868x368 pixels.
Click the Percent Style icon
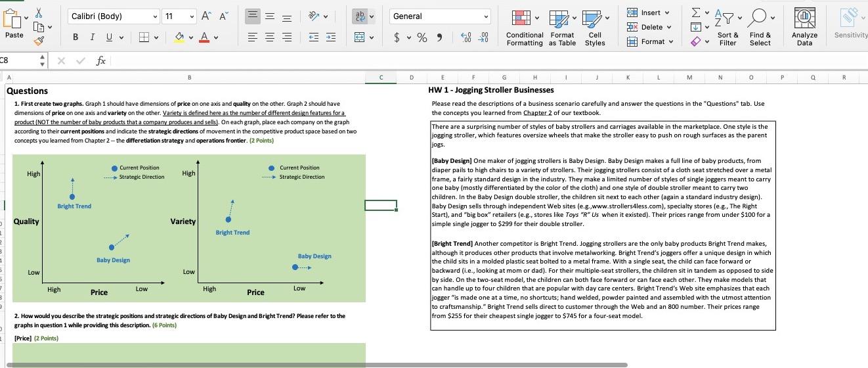point(422,38)
